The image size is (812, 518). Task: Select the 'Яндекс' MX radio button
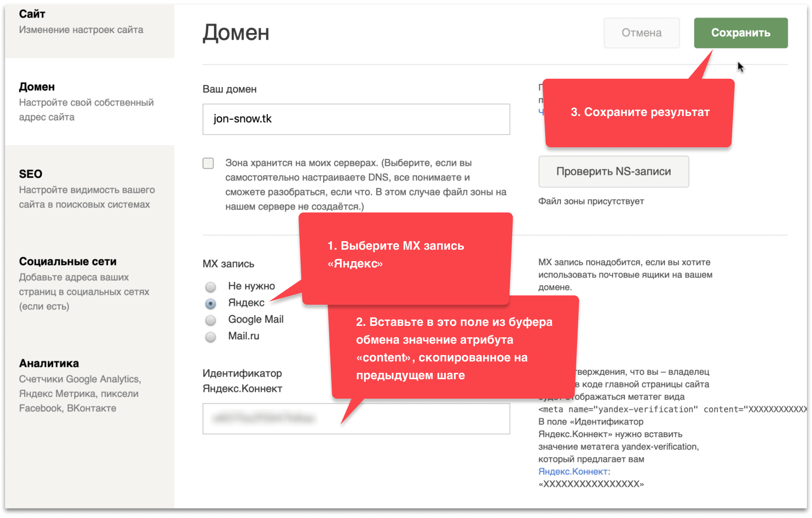pyautogui.click(x=210, y=303)
